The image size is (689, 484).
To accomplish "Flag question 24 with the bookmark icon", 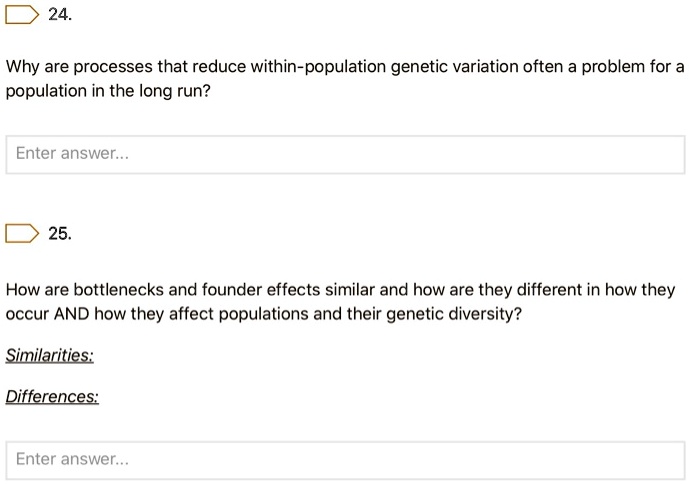I will (x=22, y=15).
